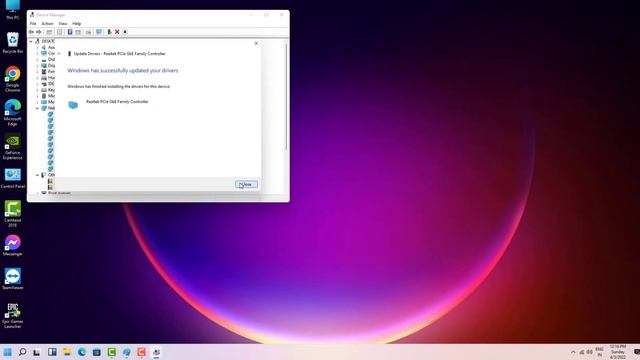
Task: Open Microsoft Edge from the taskbar
Action: [82, 352]
